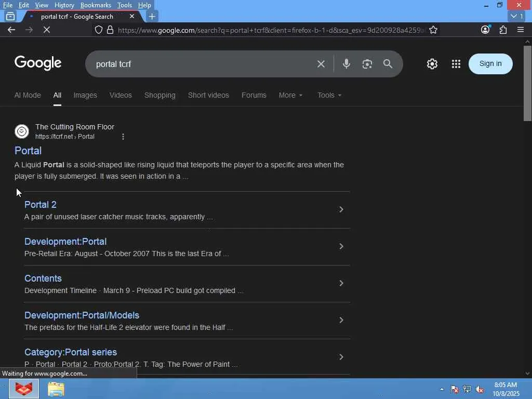
Task: Open the main Portal result link
Action: click(x=28, y=151)
